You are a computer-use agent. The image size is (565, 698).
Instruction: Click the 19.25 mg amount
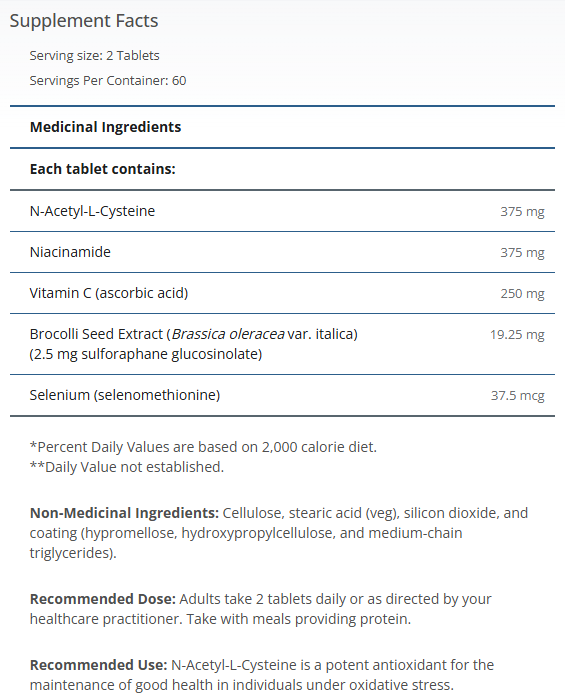517,334
